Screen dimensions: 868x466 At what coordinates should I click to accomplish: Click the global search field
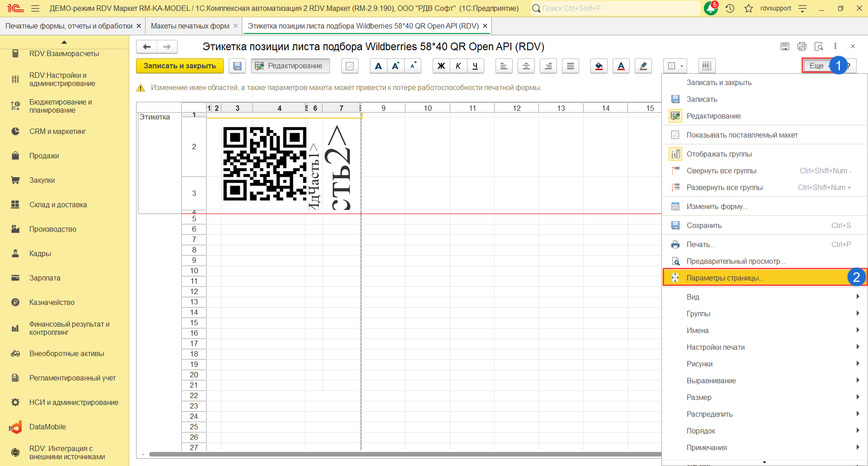point(615,8)
